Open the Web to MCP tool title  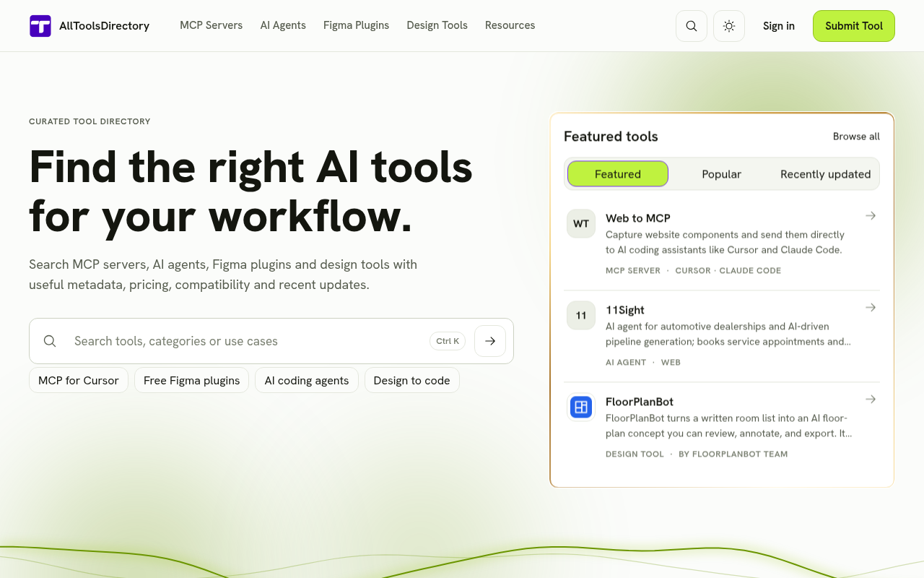coord(638,218)
